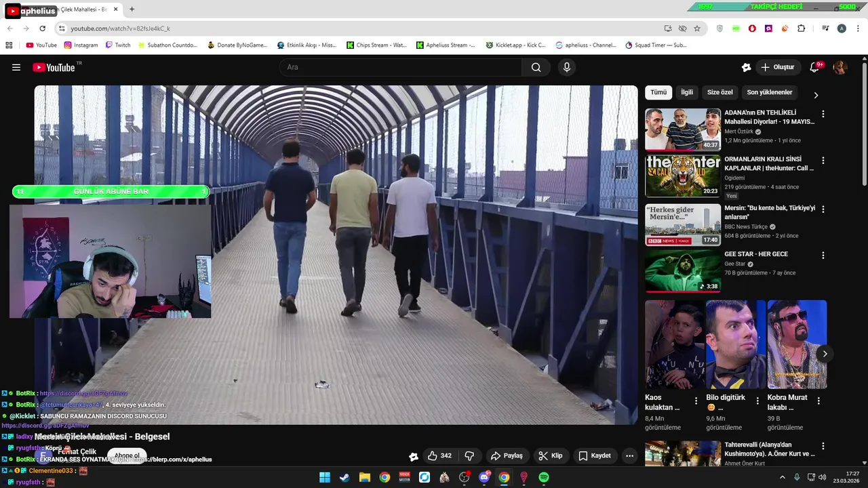The image size is (868, 488).
Task: Select the İlgili filter chip
Action: click(x=687, y=92)
